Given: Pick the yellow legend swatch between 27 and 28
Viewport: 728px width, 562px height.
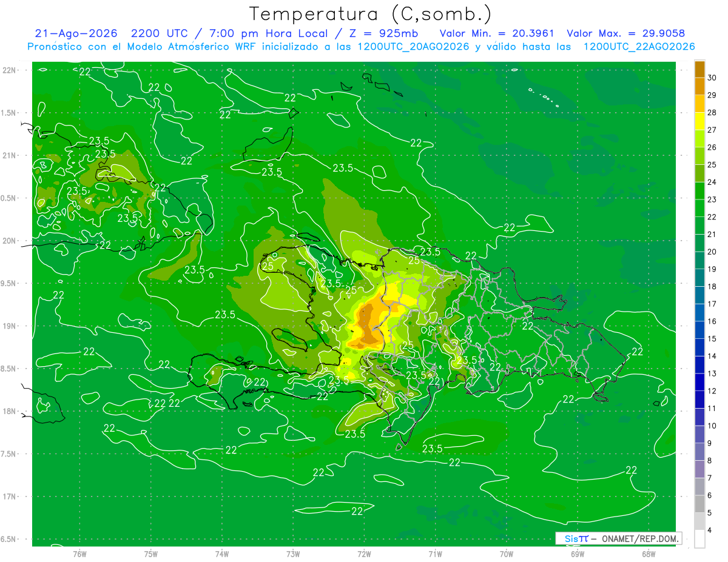Looking at the screenshot, I should (x=699, y=121).
